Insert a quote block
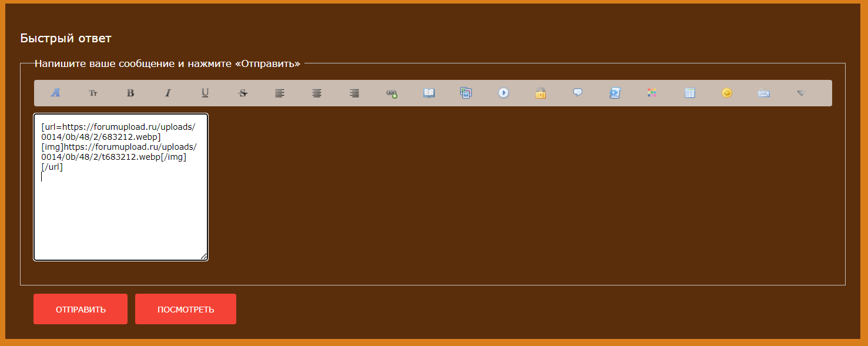The image size is (868, 346). (578, 93)
